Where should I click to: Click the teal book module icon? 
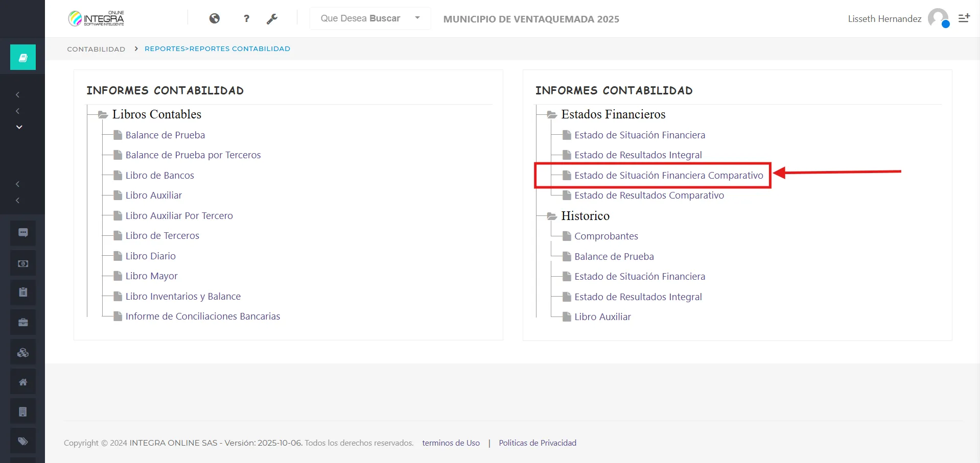23,57
